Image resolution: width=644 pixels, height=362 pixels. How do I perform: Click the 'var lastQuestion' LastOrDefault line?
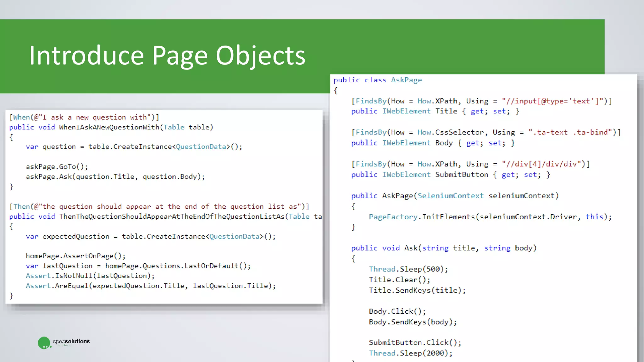pos(138,266)
